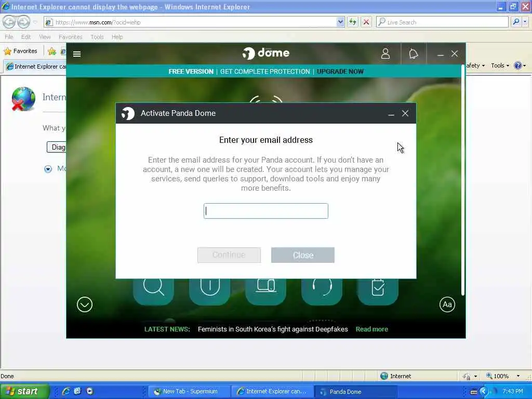The width and height of the screenshot is (532, 399).
Task: Open the notifications bell in Panda Dome
Action: [413, 54]
